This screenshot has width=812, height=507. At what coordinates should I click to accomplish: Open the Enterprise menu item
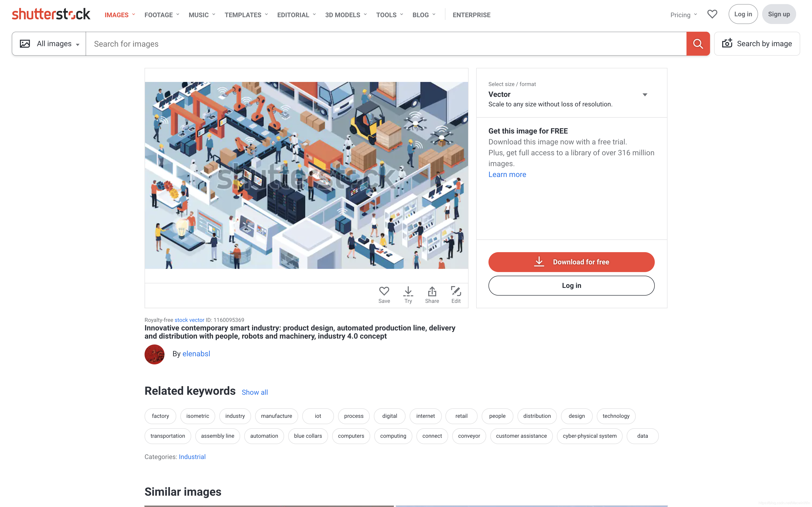tap(471, 15)
